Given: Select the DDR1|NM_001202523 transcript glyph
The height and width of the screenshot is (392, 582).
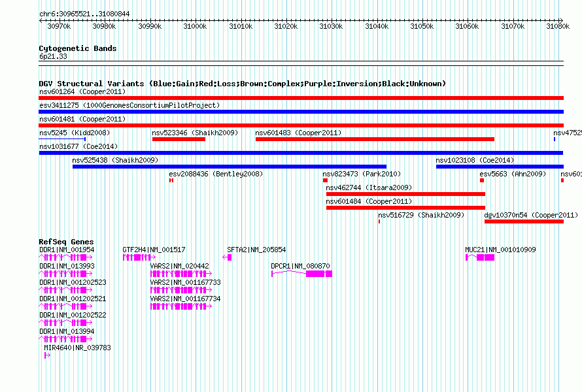Looking at the screenshot, I should click(x=65, y=290).
